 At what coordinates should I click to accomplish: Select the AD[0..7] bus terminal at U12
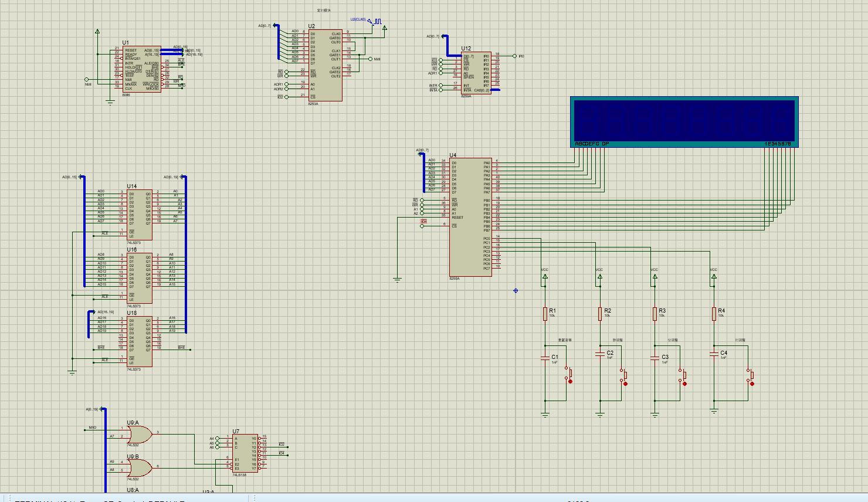pyautogui.click(x=444, y=36)
